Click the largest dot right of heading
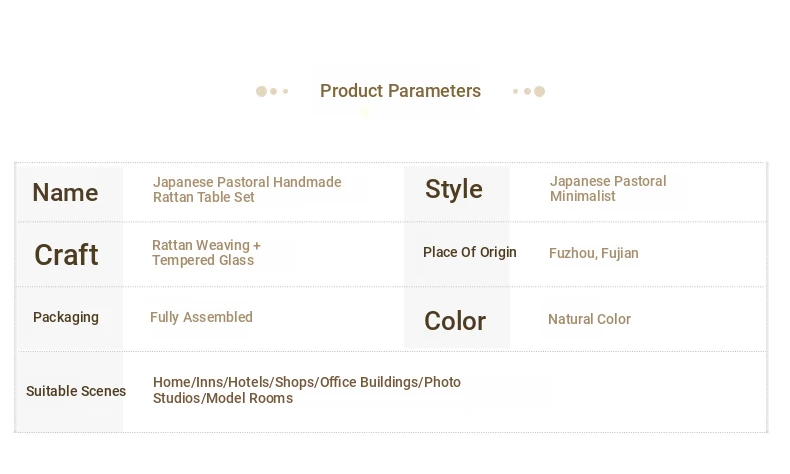This screenshot has width=790, height=474. point(540,91)
